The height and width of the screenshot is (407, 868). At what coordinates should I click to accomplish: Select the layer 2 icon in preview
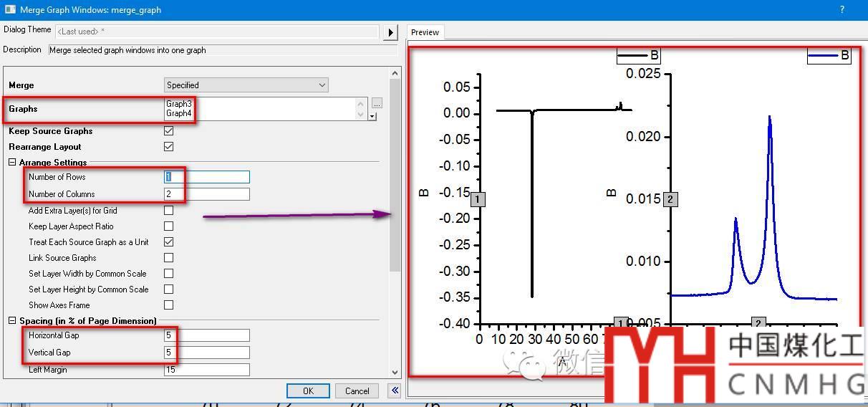[670, 199]
